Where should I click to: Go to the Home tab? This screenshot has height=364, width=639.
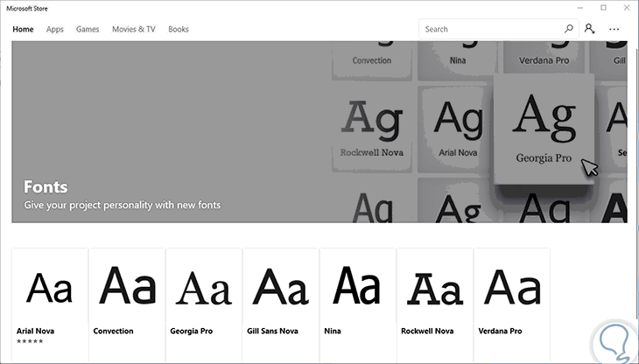click(x=23, y=30)
